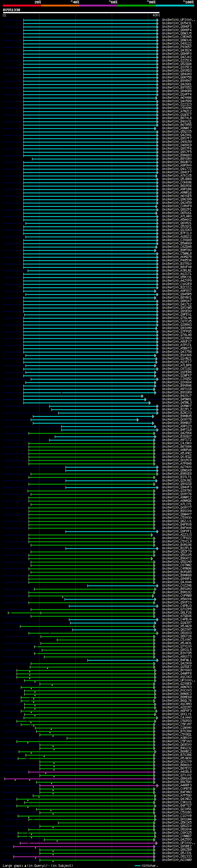Click the cyan alignment bar for UniRef100_Q84KR8
The image size is (197, 868).
tap(90, 91)
